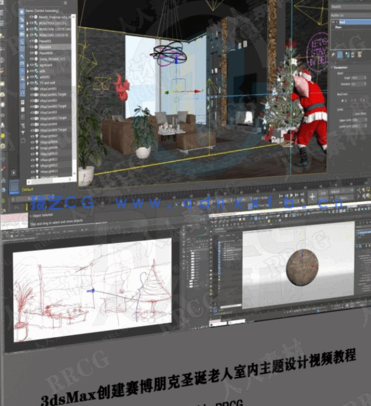371x406 pixels.
Task: Select the X bend axis radio button
Action: 343,100
